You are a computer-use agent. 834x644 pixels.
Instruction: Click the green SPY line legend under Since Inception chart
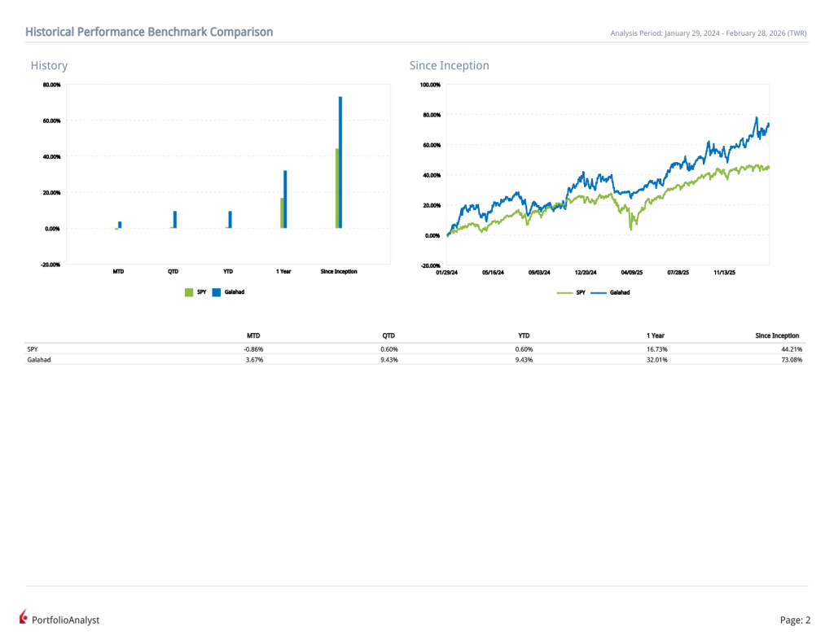[564, 293]
